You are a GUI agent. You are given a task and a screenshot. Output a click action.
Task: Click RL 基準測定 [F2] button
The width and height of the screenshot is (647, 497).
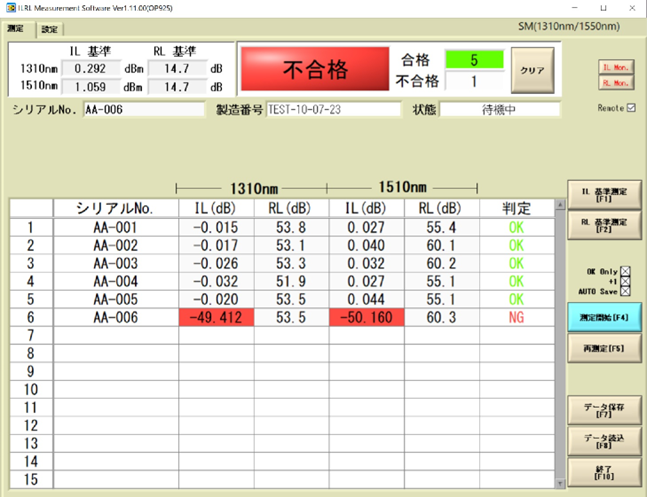[604, 225]
